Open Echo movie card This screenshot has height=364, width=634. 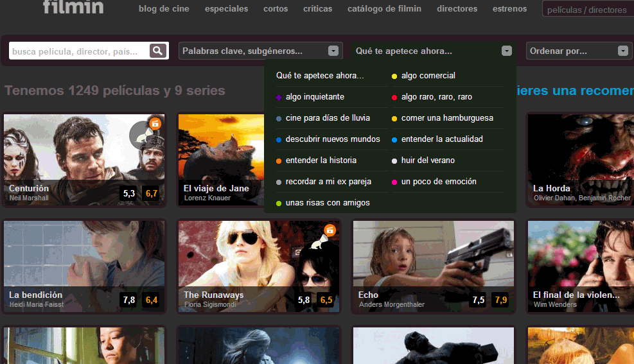[x=434, y=266]
